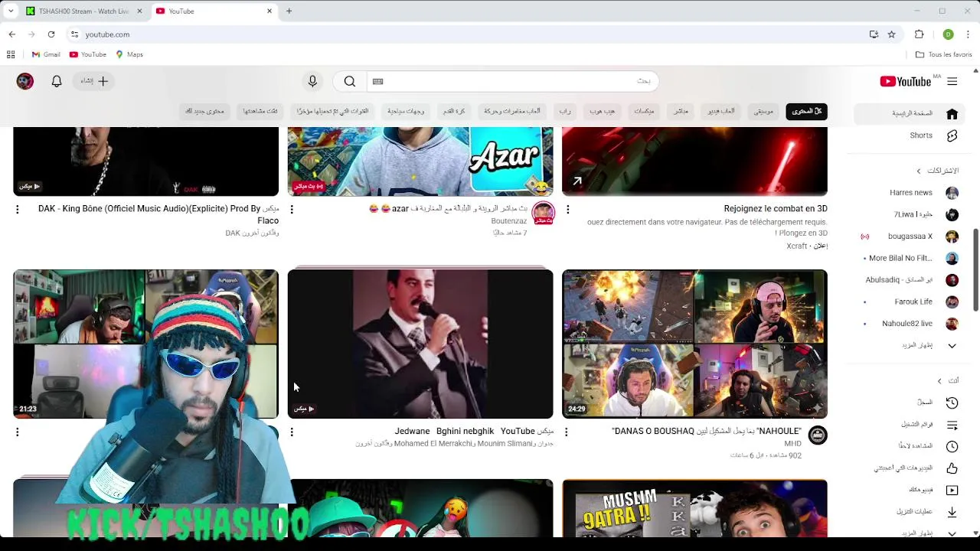Open Watch Later clock icon
The height and width of the screenshot is (551, 980).
(952, 446)
